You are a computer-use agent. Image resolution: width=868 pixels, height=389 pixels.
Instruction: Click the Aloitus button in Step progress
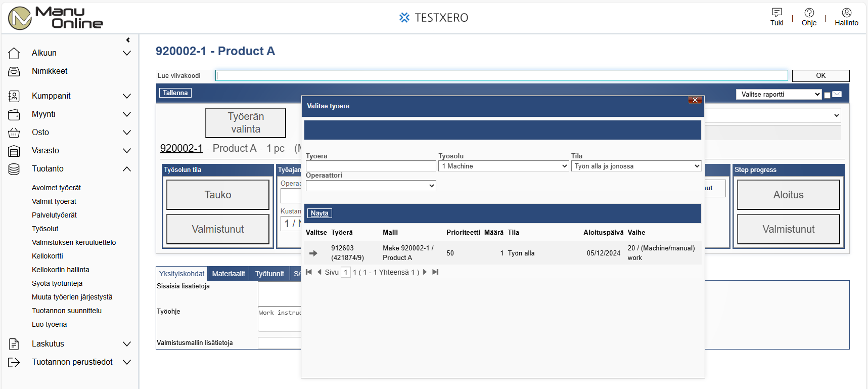click(789, 195)
